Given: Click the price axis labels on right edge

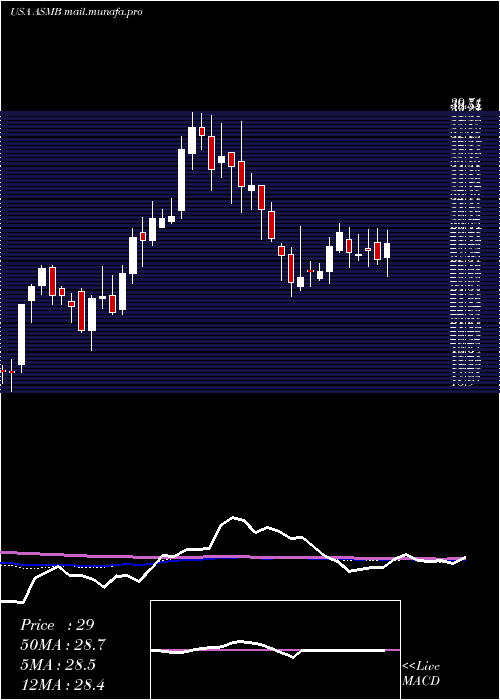Looking at the screenshot, I should pyautogui.click(x=466, y=243).
